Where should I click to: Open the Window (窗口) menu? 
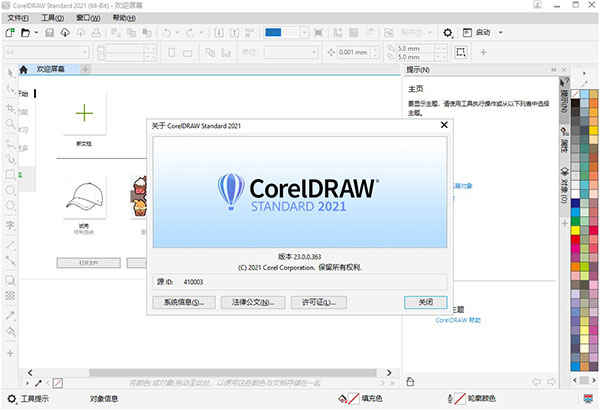pos(88,18)
